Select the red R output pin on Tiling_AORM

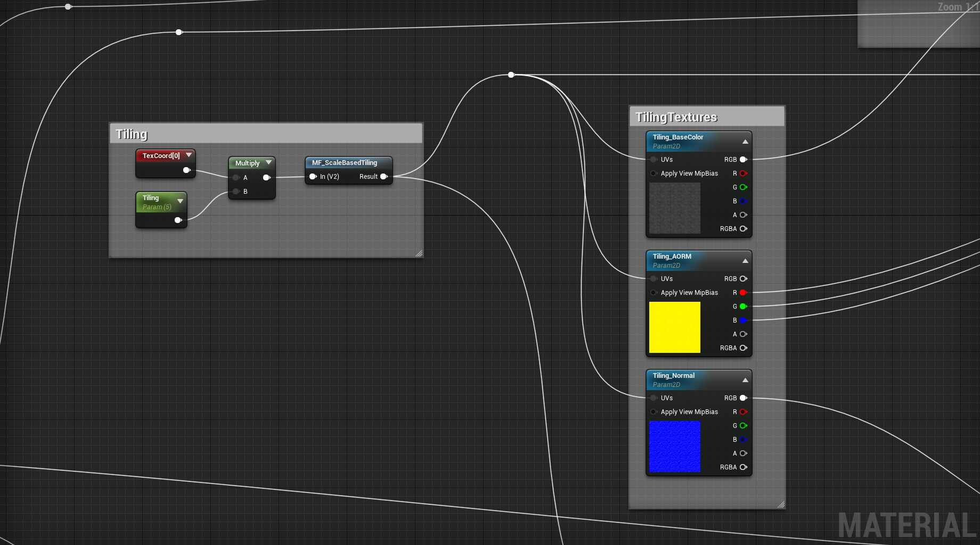(x=743, y=293)
